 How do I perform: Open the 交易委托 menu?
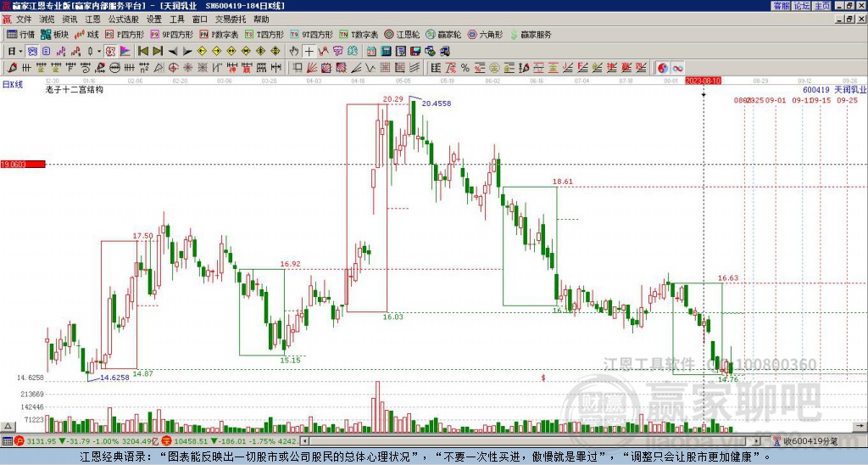(231, 20)
